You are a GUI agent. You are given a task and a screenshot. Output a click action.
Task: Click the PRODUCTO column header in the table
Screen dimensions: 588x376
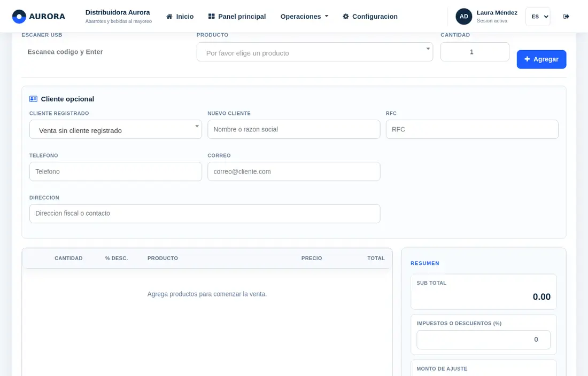pos(163,258)
